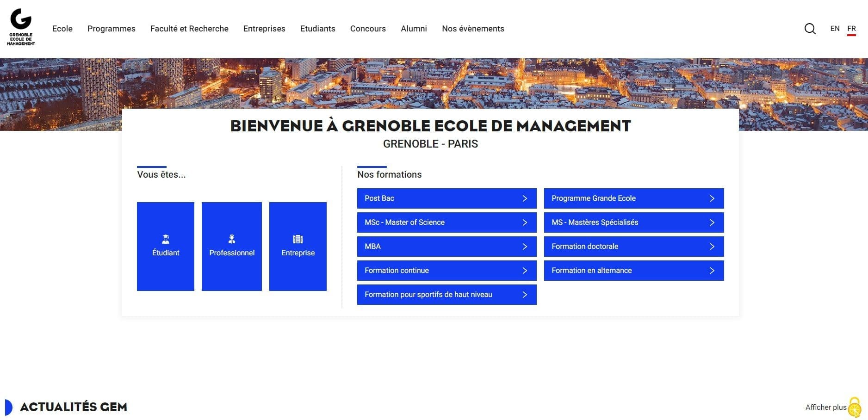Open MS - Mastères Spécialisés button

click(634, 222)
